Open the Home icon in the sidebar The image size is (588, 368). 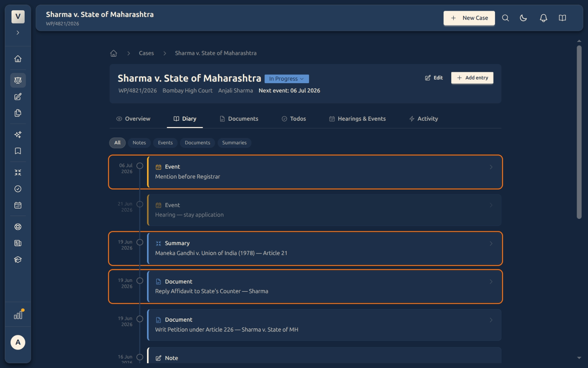tap(18, 59)
